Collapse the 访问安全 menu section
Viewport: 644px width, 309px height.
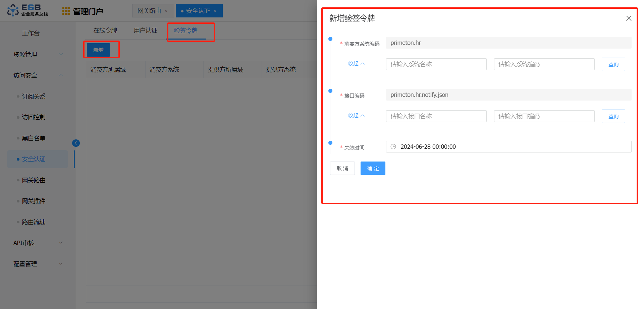click(x=37, y=75)
